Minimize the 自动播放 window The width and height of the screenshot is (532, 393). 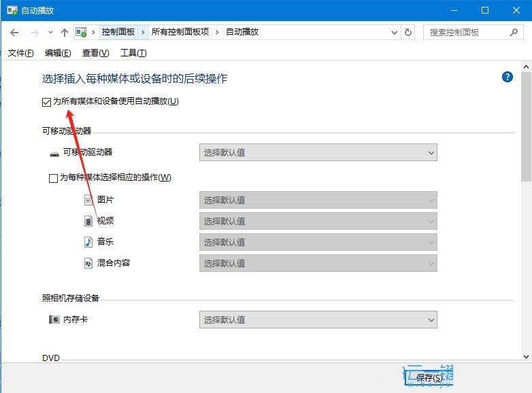tap(454, 10)
